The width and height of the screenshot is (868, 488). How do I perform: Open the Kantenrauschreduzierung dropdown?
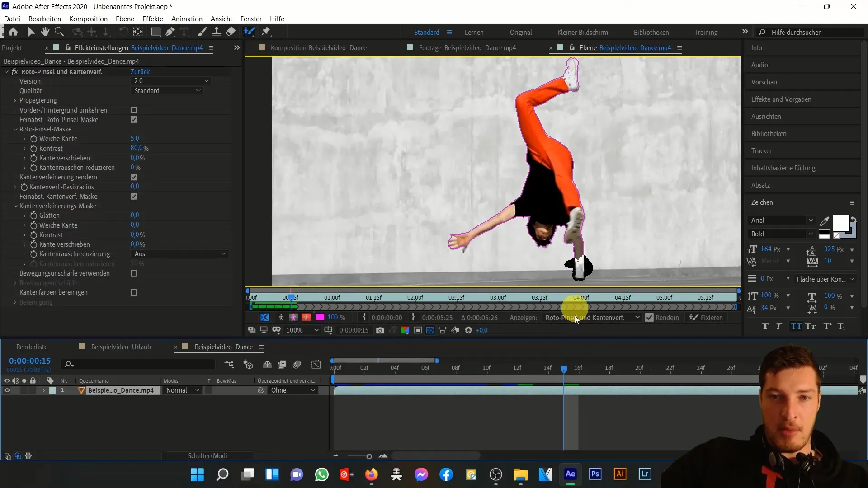179,254
